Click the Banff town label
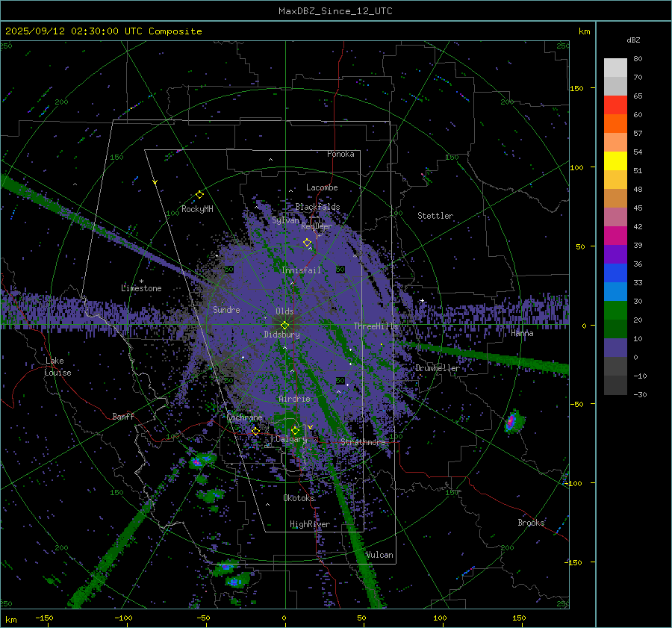 [x=123, y=416]
